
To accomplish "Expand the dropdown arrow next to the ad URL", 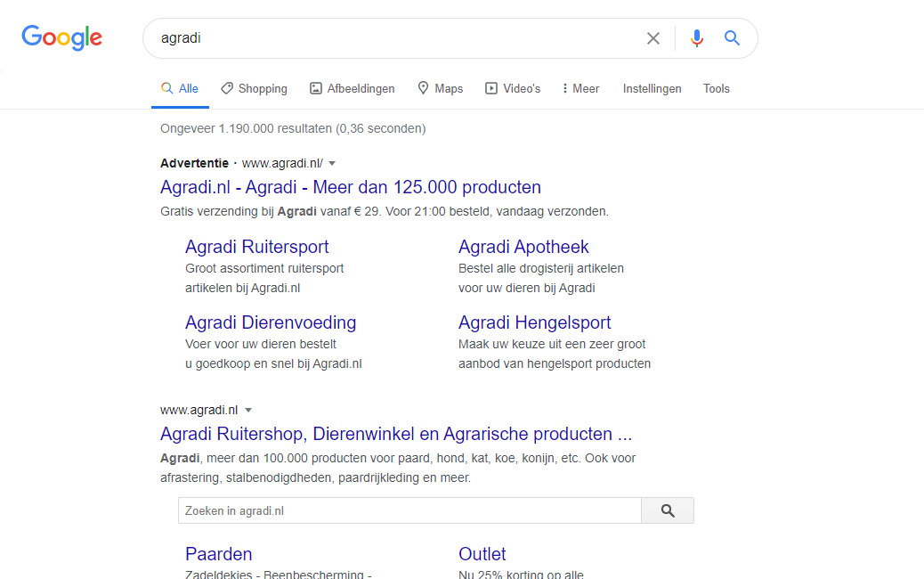I will click(332, 163).
